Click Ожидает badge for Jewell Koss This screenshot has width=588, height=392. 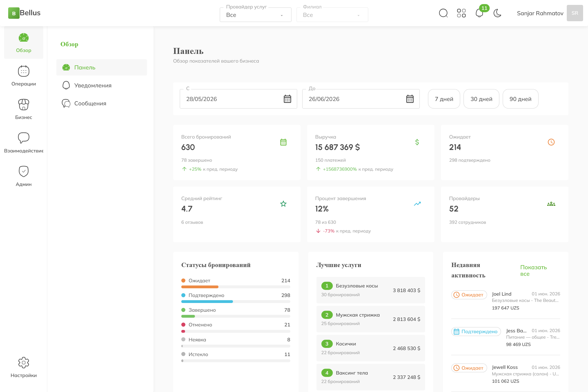coord(469,368)
